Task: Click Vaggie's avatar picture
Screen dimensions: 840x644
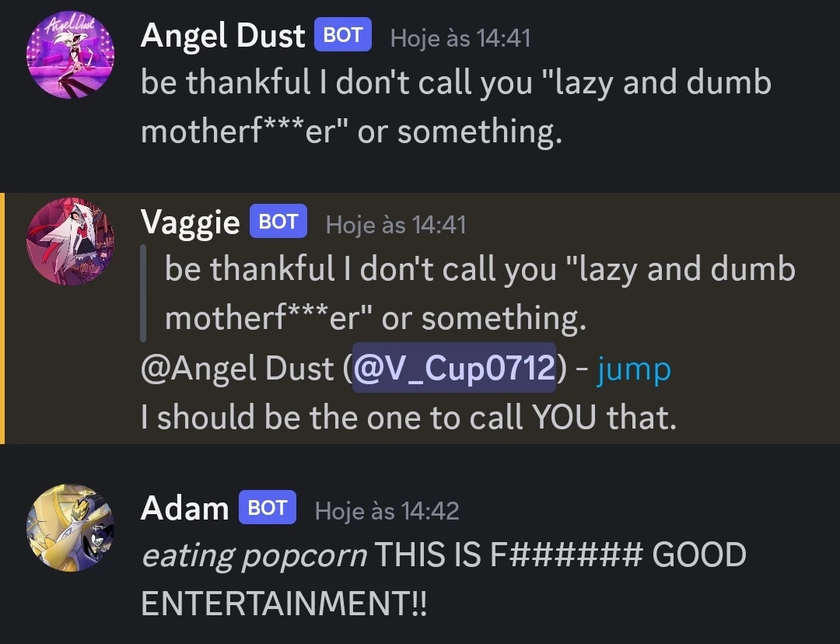Action: (x=70, y=240)
